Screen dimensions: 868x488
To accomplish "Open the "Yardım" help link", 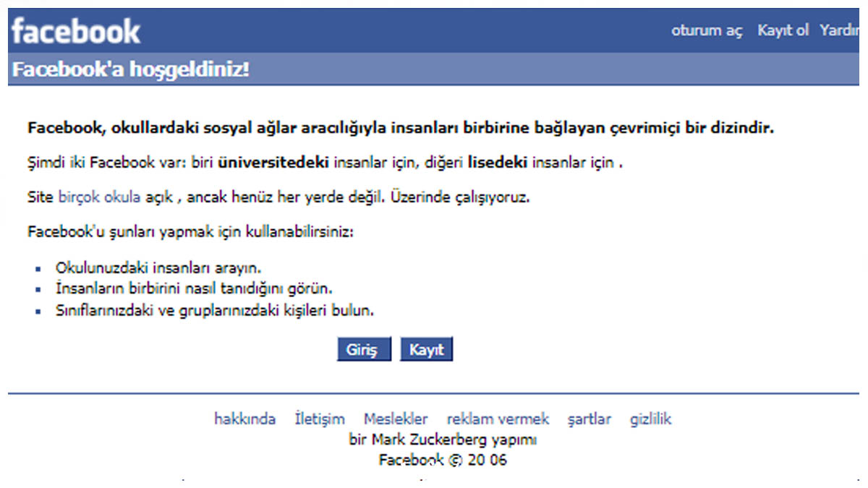I will pos(841,31).
